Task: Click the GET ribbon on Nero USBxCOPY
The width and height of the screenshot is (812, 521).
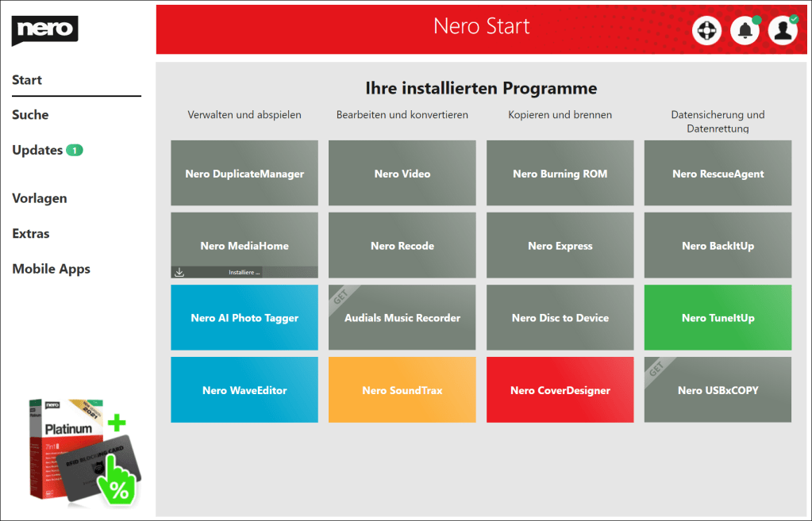Action: tap(657, 368)
